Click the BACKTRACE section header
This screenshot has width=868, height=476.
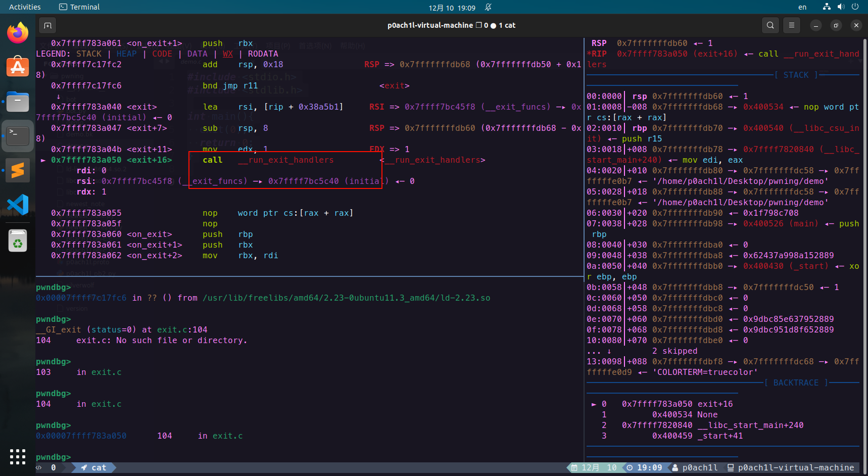pyautogui.click(x=796, y=383)
